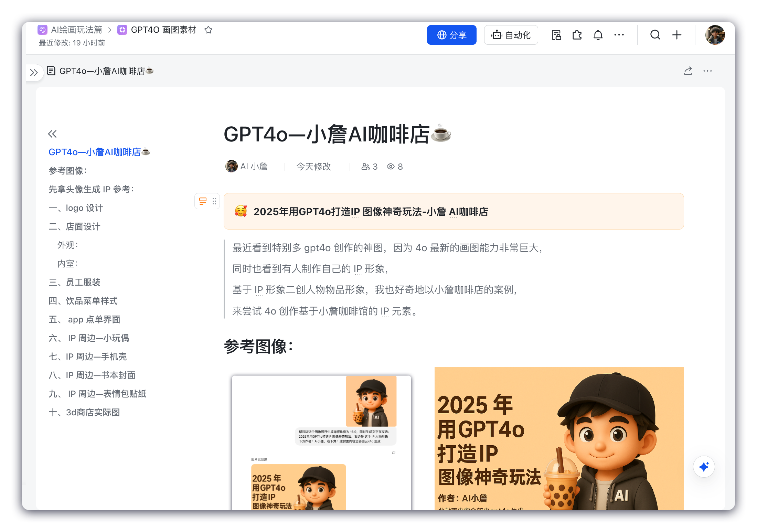Viewport: 757px width, 532px height.
Task: Click the 2025年 poster image on the right
Action: pyautogui.click(x=559, y=439)
